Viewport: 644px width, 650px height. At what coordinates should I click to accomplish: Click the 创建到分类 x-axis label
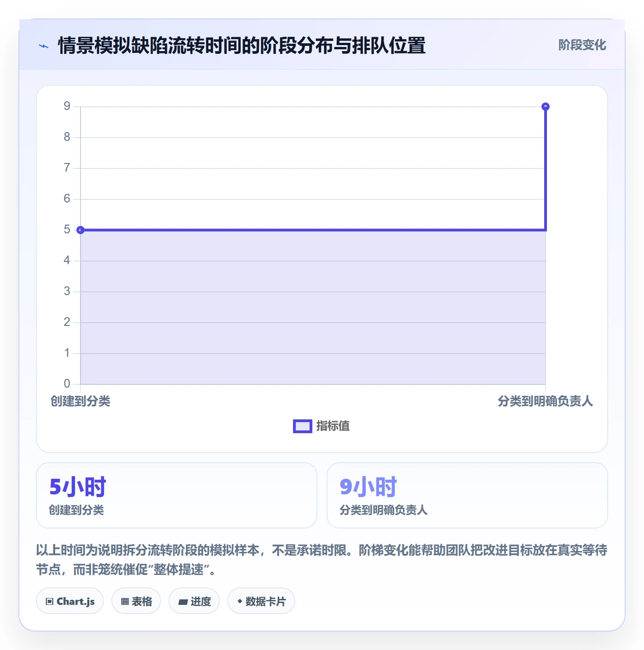pyautogui.click(x=80, y=401)
